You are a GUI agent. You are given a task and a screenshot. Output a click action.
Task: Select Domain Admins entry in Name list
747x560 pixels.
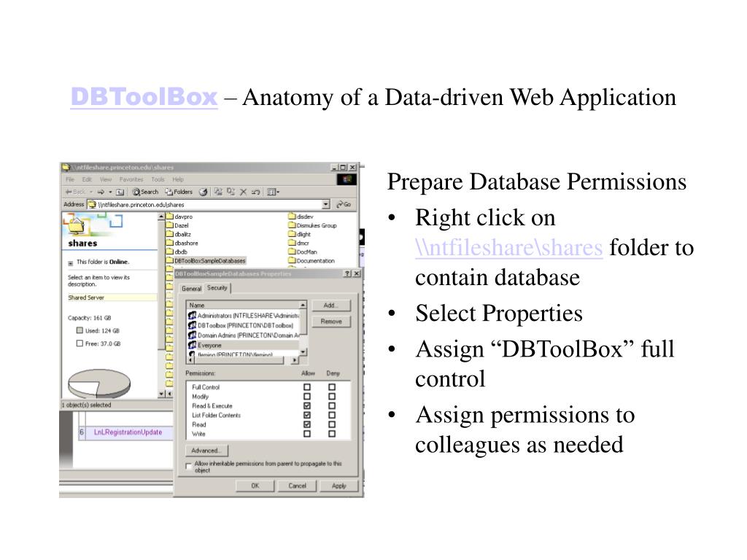[244, 335]
